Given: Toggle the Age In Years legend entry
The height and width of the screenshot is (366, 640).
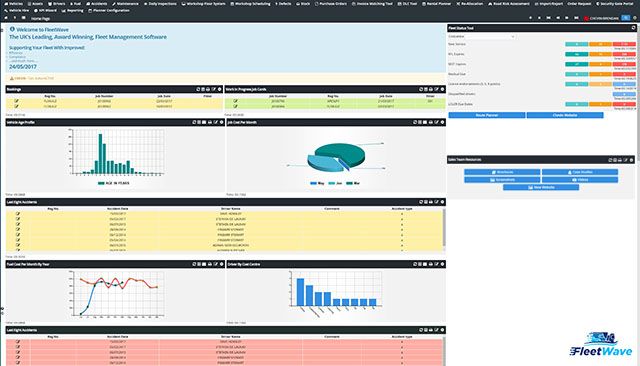Looking at the screenshot, I should (113, 183).
